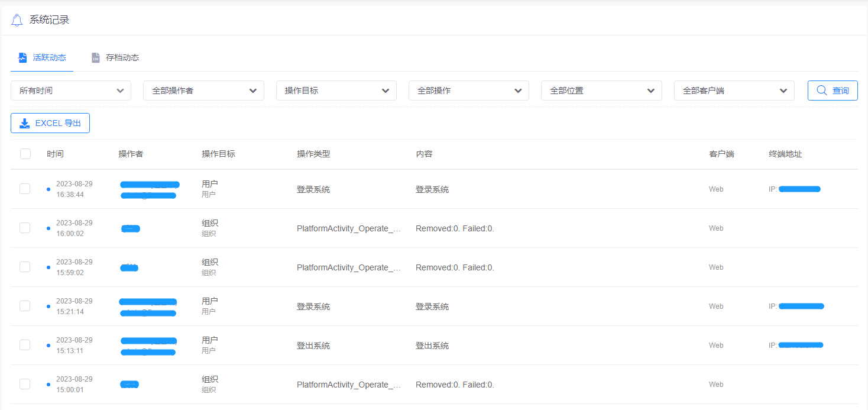
Task: Open the 全部位置 location dropdown
Action: [x=601, y=91]
